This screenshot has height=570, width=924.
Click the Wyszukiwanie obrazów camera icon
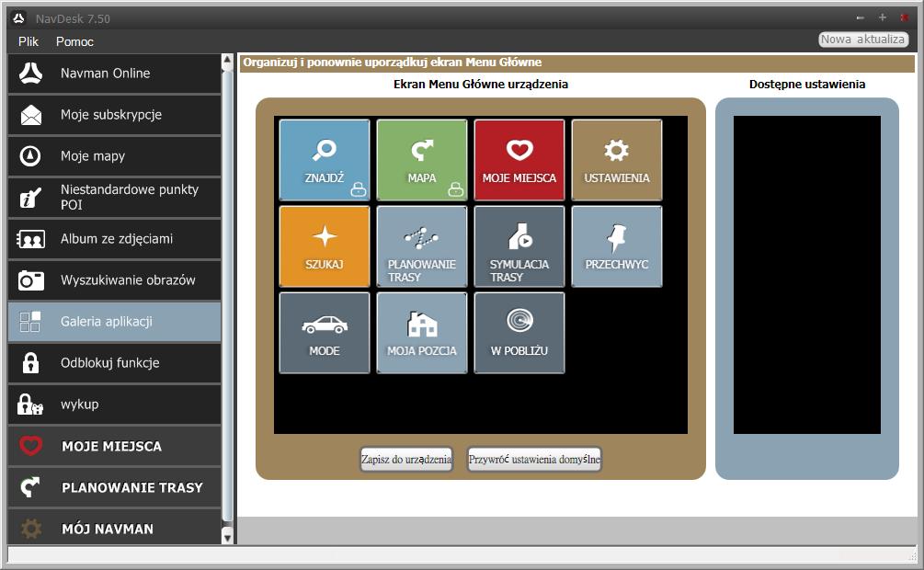[30, 280]
